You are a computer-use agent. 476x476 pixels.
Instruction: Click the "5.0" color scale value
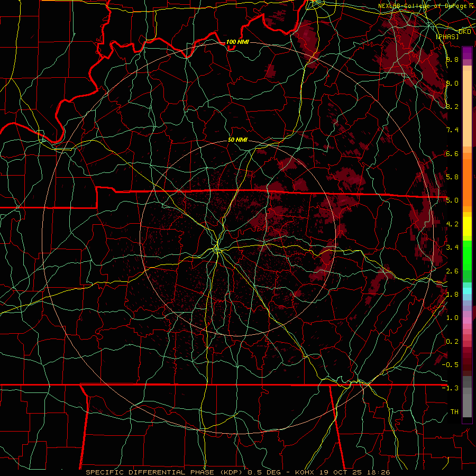pos(452,200)
